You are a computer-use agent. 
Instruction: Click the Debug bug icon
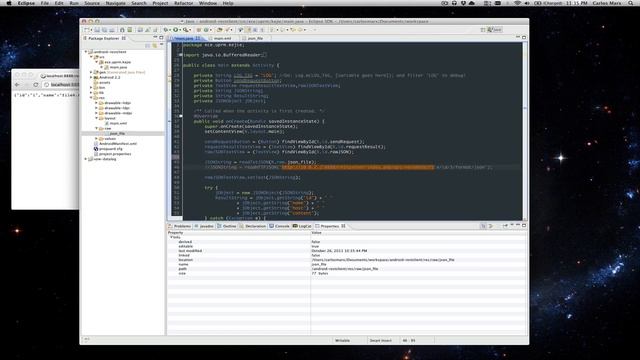pyautogui.click(x=165, y=30)
